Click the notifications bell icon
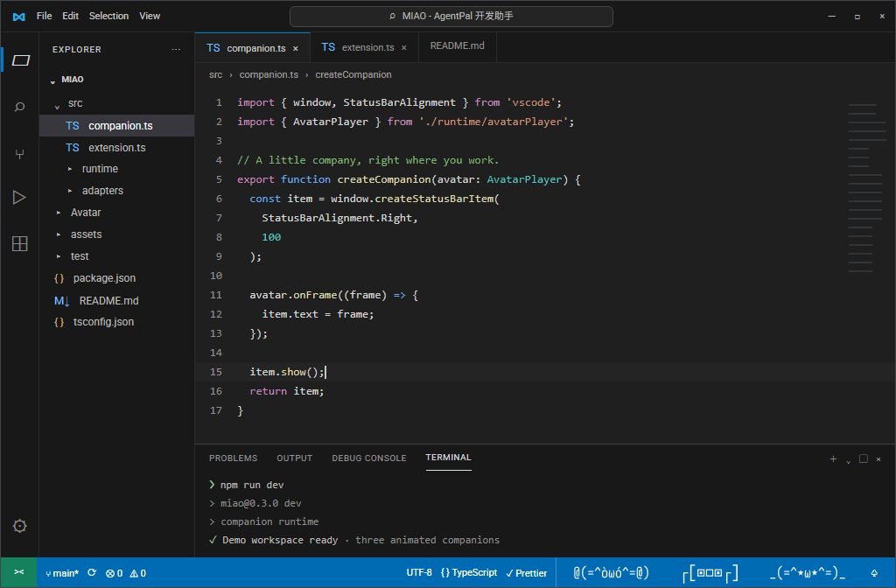 [x=874, y=572]
